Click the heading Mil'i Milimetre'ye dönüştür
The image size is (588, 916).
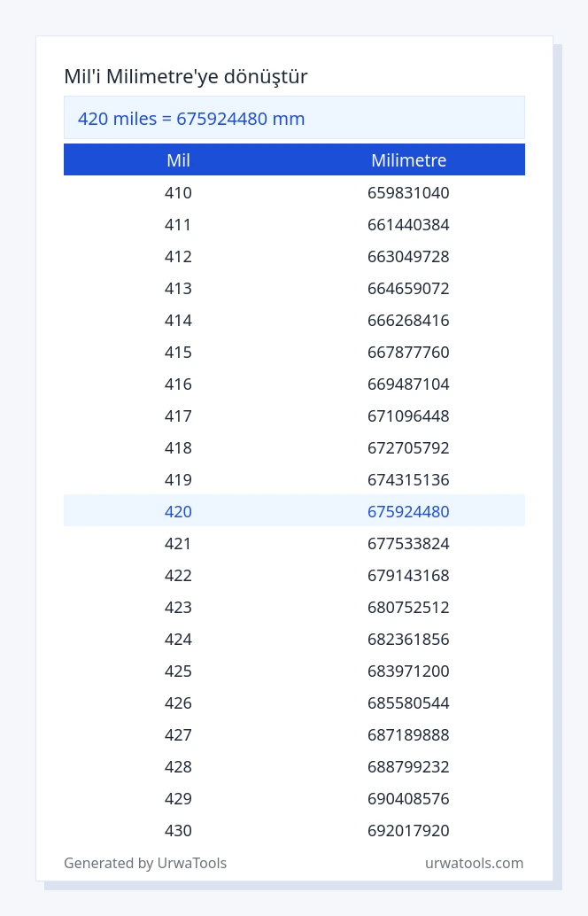(186, 76)
